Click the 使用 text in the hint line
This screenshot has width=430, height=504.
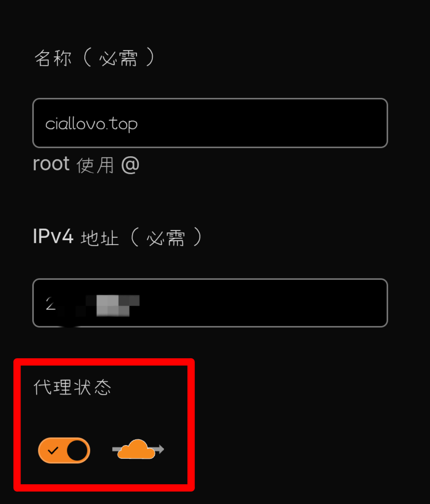click(96, 165)
